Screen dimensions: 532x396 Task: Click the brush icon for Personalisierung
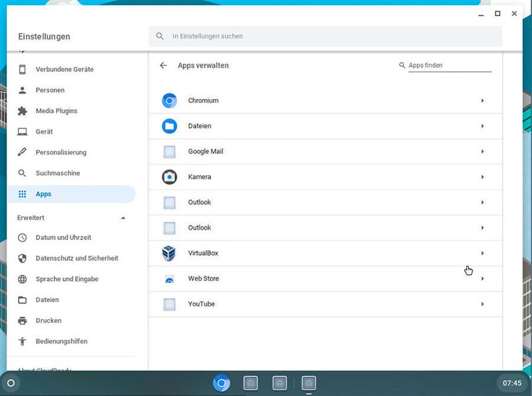tap(22, 152)
